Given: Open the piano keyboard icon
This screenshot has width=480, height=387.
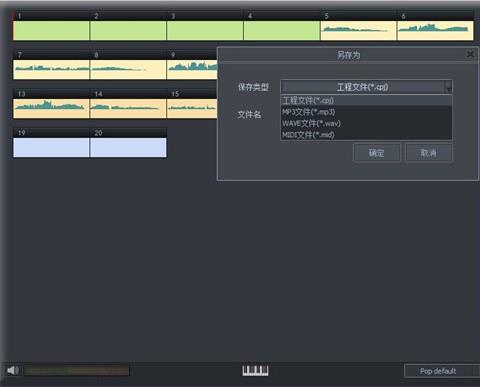Looking at the screenshot, I should pyautogui.click(x=255, y=371).
